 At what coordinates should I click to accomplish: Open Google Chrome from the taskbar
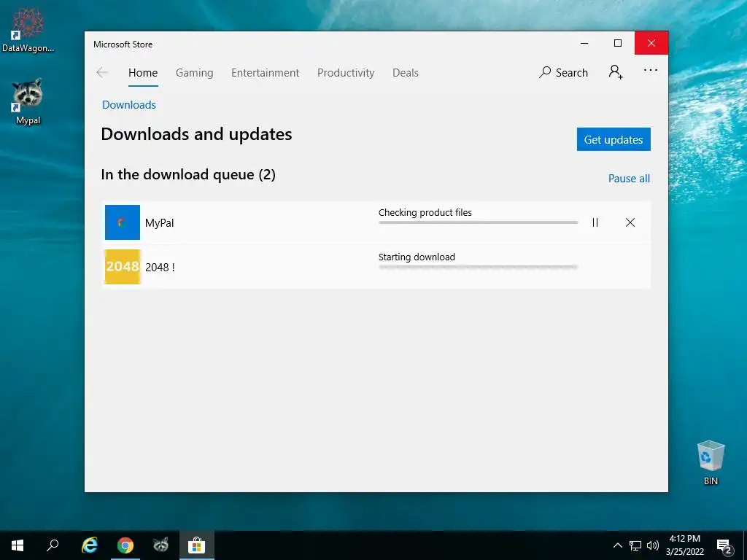[x=125, y=545]
